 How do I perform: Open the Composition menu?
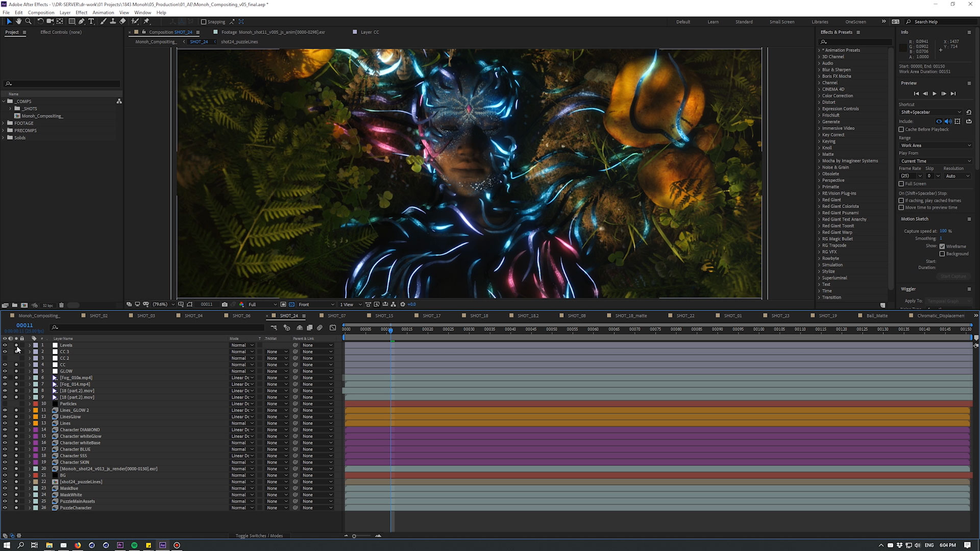[41, 12]
